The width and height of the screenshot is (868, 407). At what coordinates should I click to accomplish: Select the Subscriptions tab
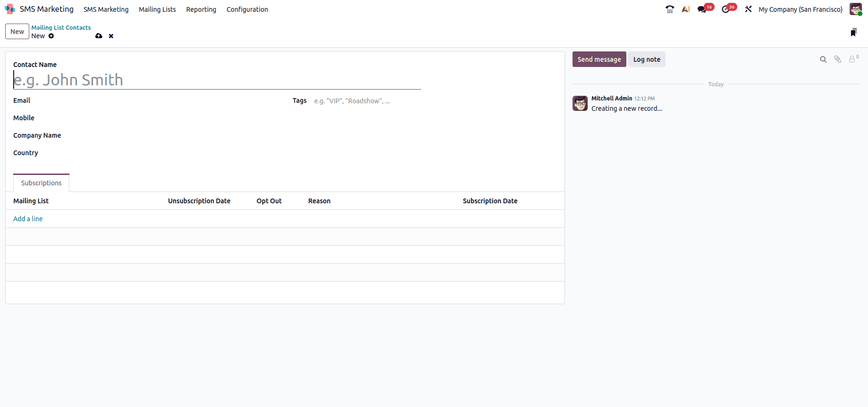pyautogui.click(x=42, y=183)
